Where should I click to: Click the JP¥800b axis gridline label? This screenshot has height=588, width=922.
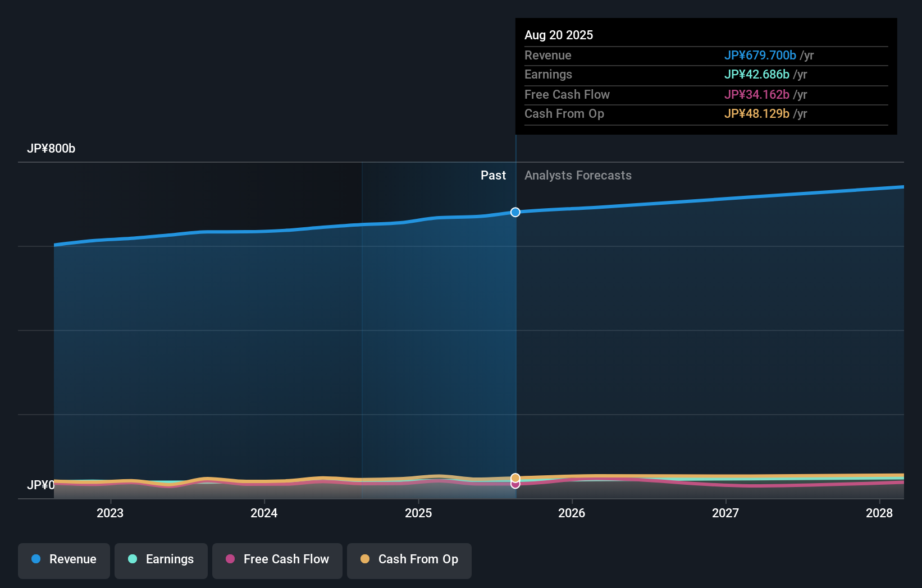[52, 148]
